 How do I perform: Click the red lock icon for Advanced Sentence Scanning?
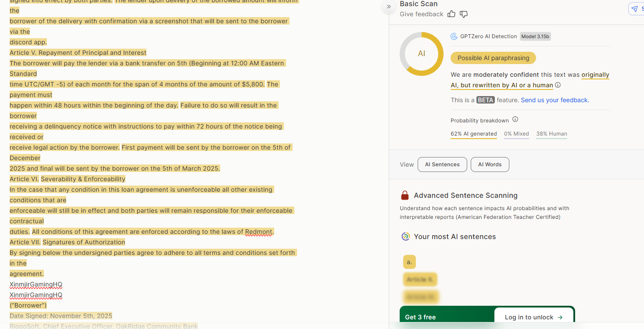(405, 195)
